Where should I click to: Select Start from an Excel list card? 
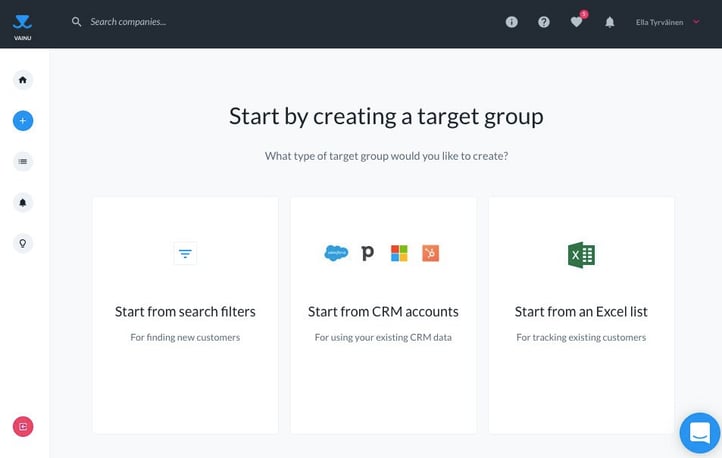coord(581,315)
